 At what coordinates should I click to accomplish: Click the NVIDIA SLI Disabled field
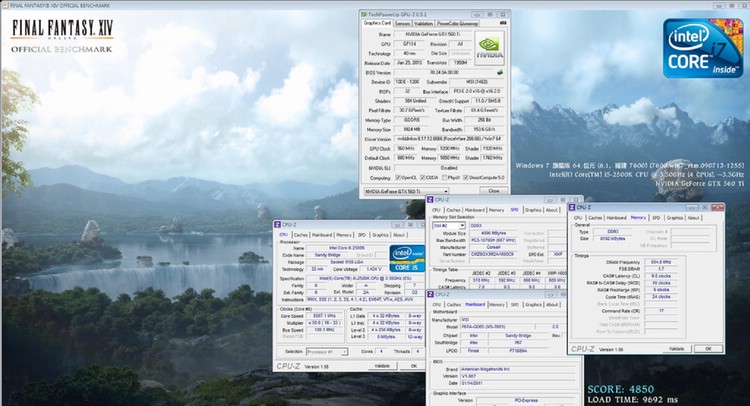point(449,168)
